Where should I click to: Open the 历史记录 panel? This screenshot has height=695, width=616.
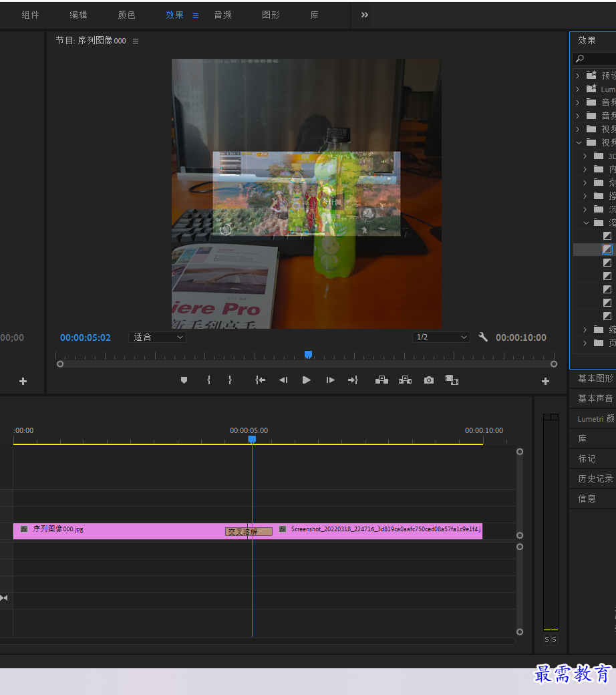(x=595, y=478)
